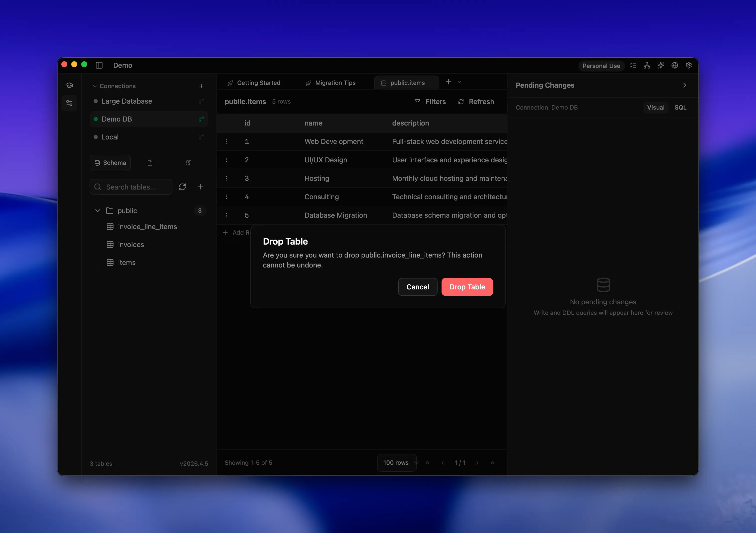Click the green connection icon next to Demo DB
The height and width of the screenshot is (533, 756).
(201, 119)
